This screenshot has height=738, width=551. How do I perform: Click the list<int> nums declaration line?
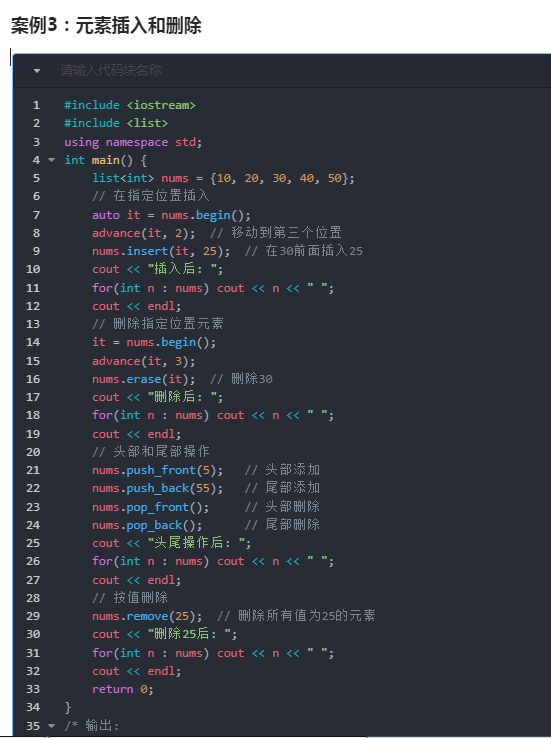tap(224, 178)
